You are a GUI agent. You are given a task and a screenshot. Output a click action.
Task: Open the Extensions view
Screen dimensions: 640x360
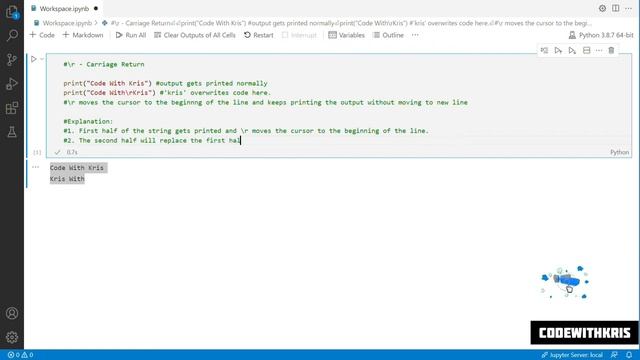click(x=12, y=108)
